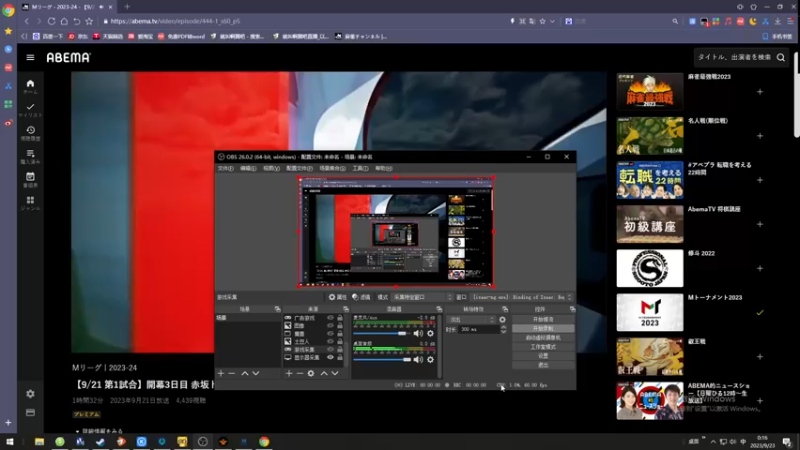Screen dimensions: 800x450
Task: Open the 初級講座 shogi lecture thumbnail
Action: click(x=649, y=224)
